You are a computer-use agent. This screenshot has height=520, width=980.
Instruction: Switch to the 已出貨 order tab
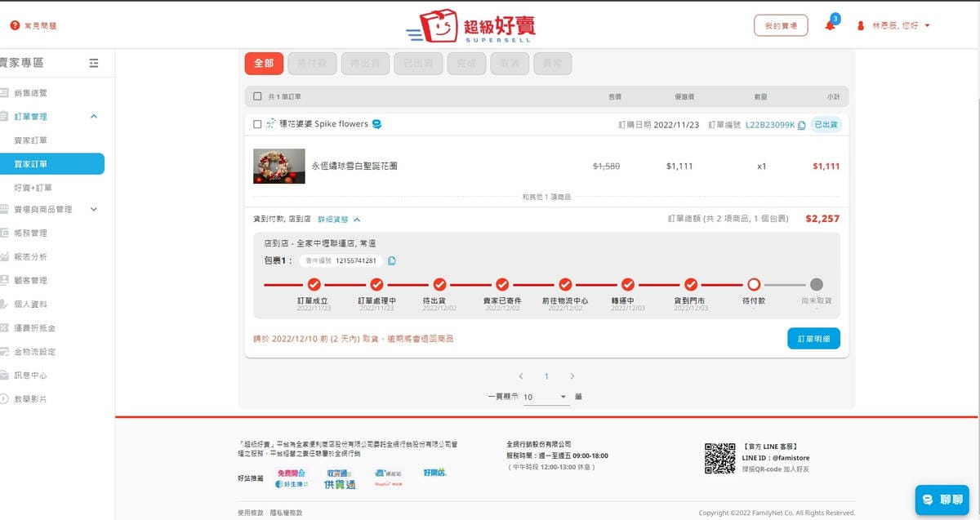pyautogui.click(x=418, y=63)
